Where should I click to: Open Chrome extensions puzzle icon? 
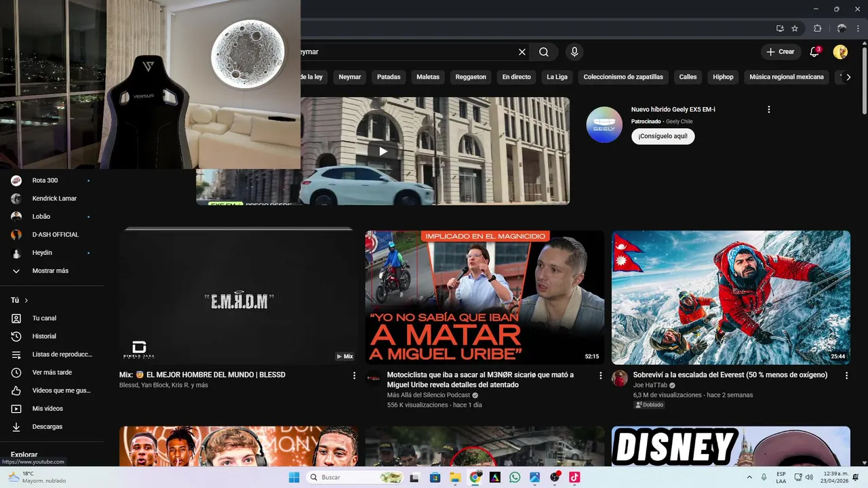click(817, 28)
